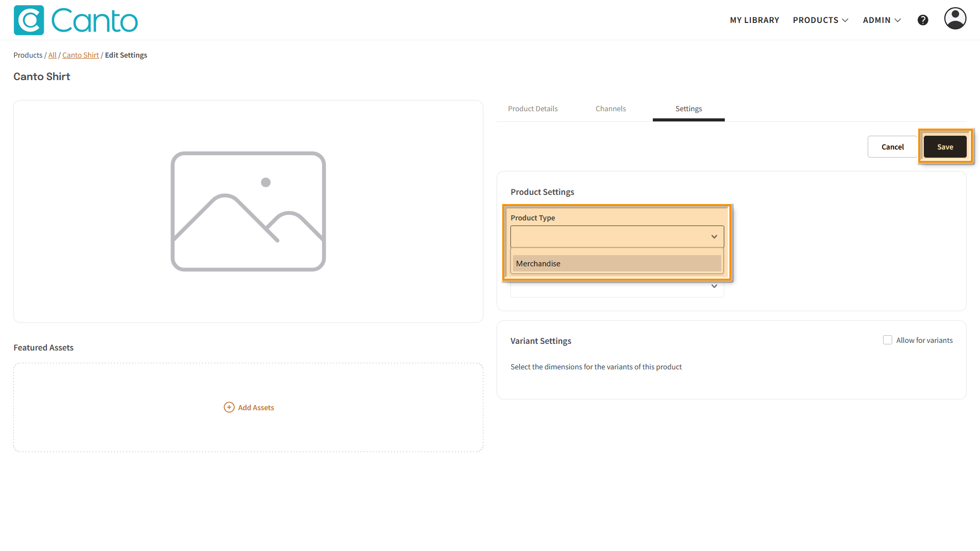Open the dropdown below Product Type list
The height and width of the screenshot is (551, 980).
714,286
